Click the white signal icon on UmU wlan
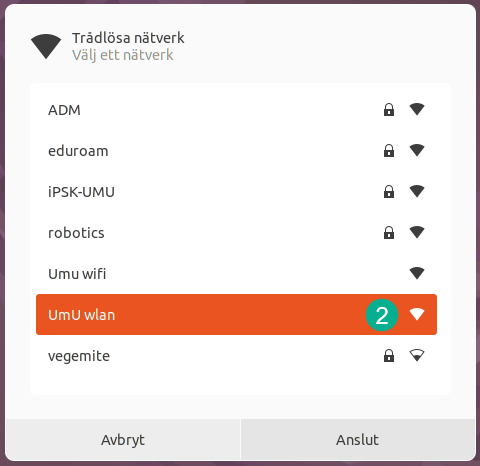Image resolution: width=480 pixels, height=466 pixels. point(417,314)
